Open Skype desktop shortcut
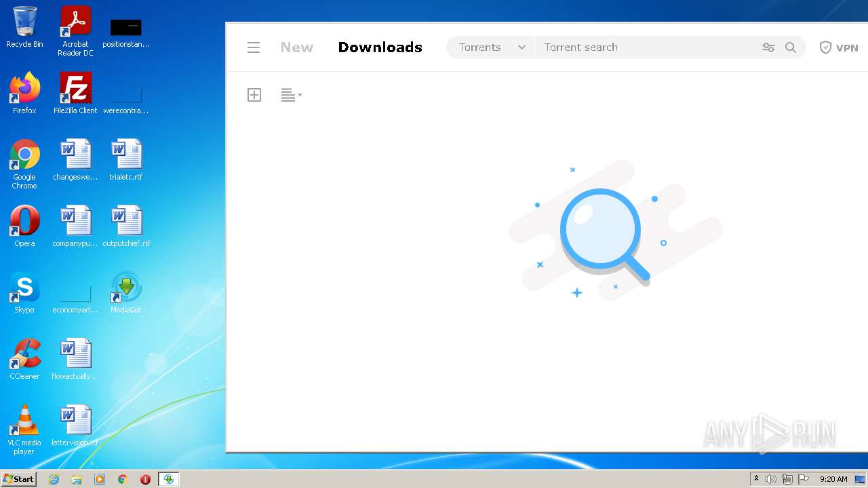The width and height of the screenshot is (868, 488). point(24,293)
